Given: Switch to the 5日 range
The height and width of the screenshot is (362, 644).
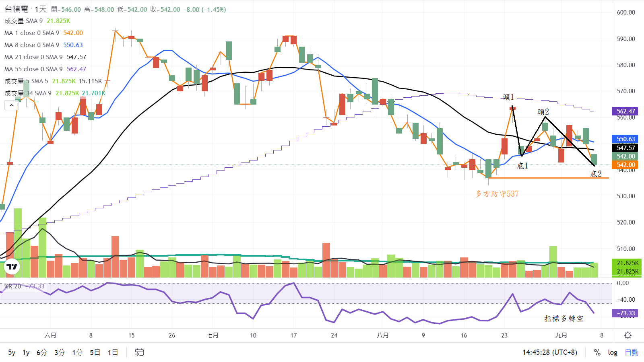Looking at the screenshot, I should tap(95, 352).
